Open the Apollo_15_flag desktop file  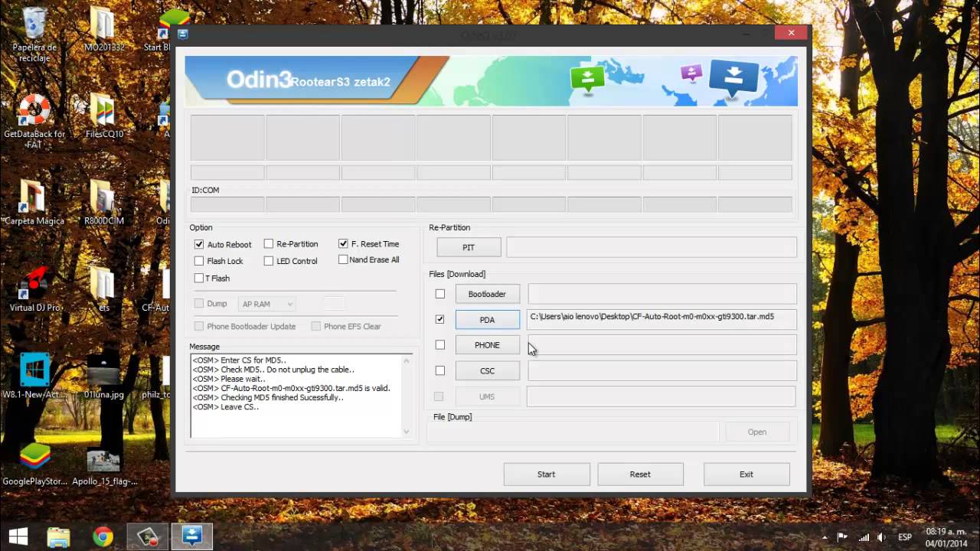[104, 464]
